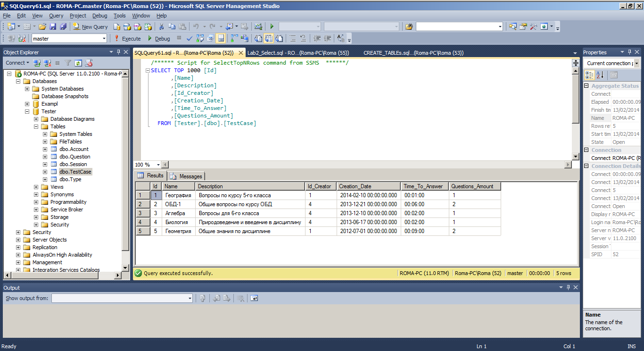Select the Results tab
644x351 pixels.
coord(151,175)
